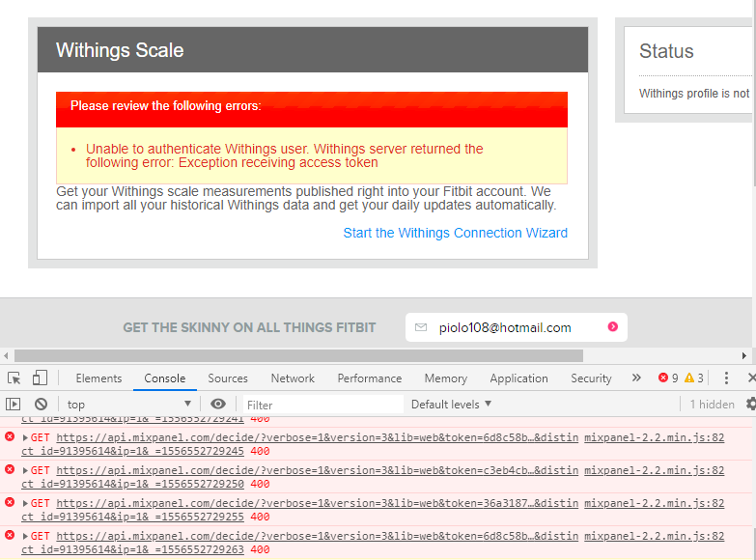
Task: Show the console sidebar
Action: [x=14, y=405]
